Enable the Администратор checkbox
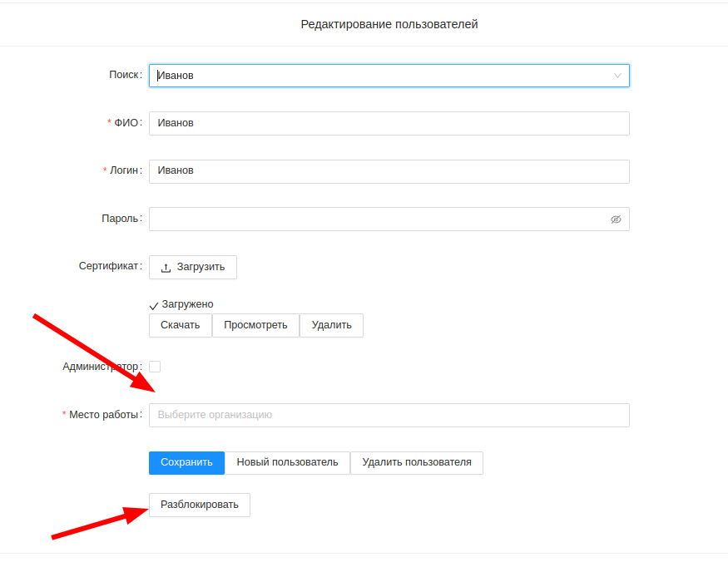 [x=155, y=367]
